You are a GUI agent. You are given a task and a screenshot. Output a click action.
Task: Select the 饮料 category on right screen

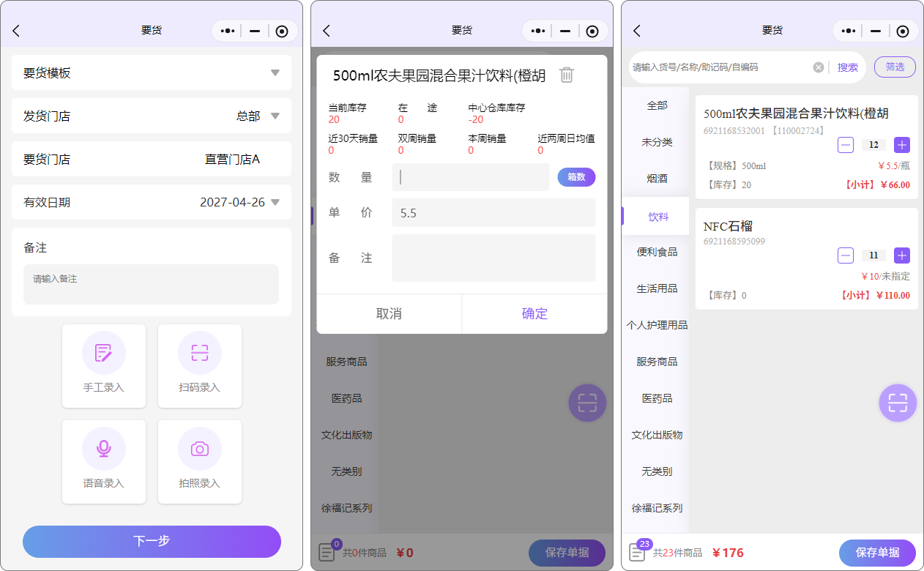[x=657, y=216]
